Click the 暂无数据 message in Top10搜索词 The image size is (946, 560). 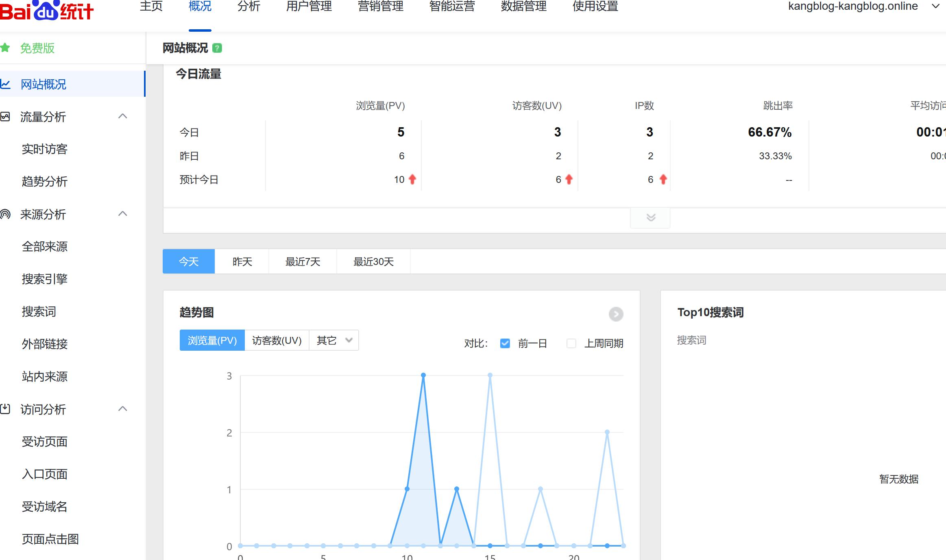pos(899,479)
